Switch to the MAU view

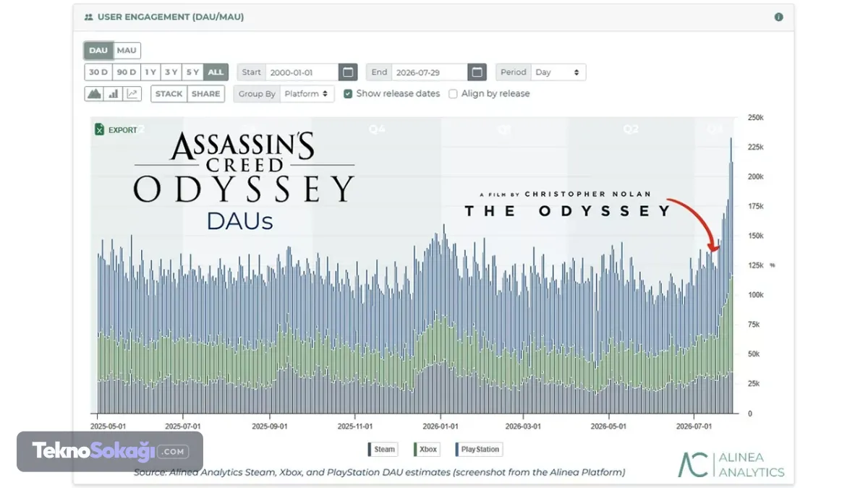tap(127, 51)
